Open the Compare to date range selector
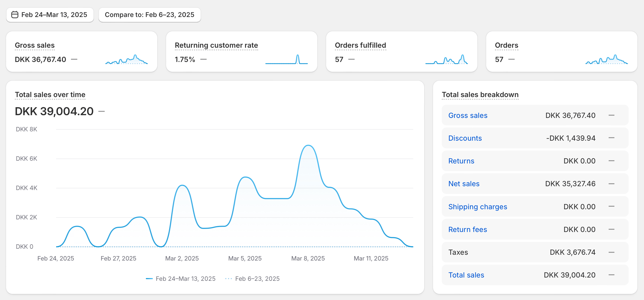Screen dimensions: 644x300 (149, 15)
